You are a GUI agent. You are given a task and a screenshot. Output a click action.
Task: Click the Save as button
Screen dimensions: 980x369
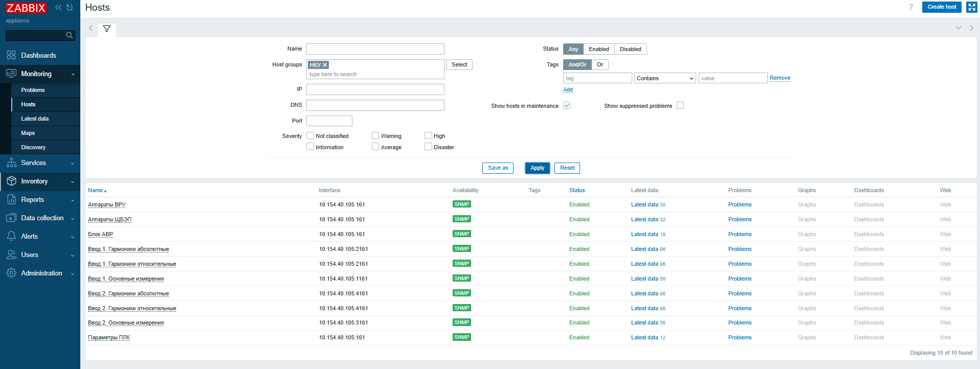(498, 168)
